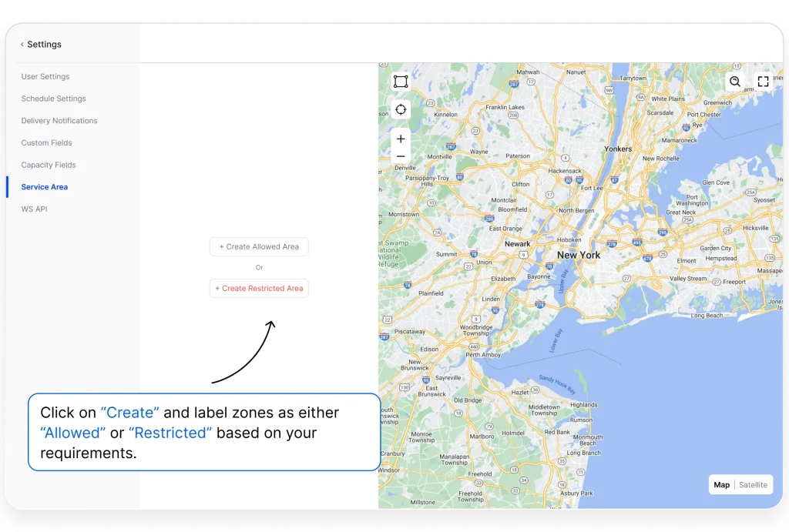Screen dimensions: 789x532
Task: Click the Hempstead label on map
Action: tap(721, 258)
